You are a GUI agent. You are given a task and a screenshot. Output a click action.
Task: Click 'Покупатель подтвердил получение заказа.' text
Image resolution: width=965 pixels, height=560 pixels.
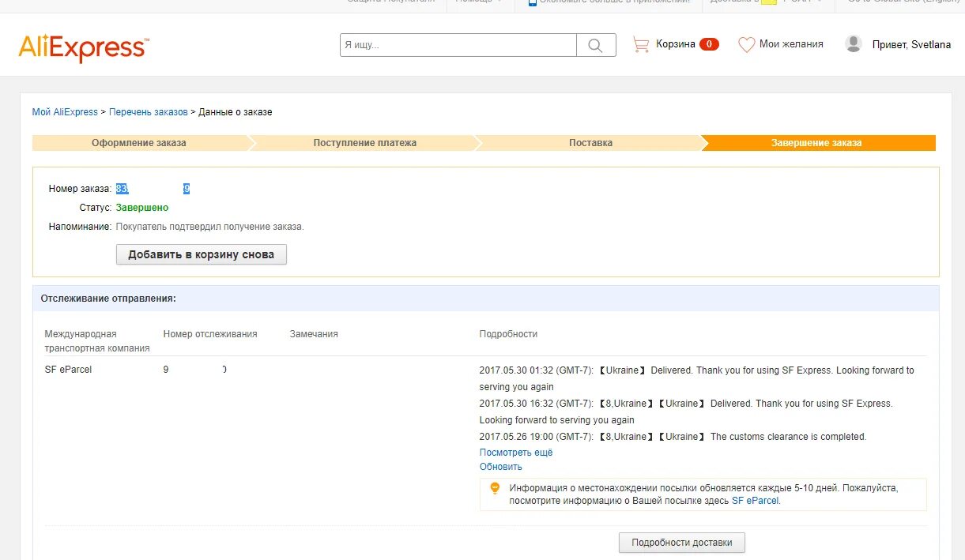(x=209, y=227)
